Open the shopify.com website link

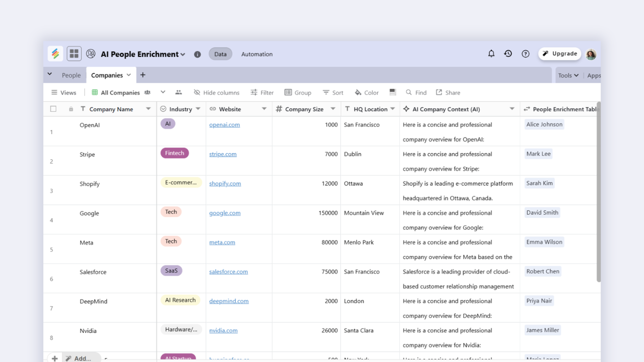tap(225, 183)
